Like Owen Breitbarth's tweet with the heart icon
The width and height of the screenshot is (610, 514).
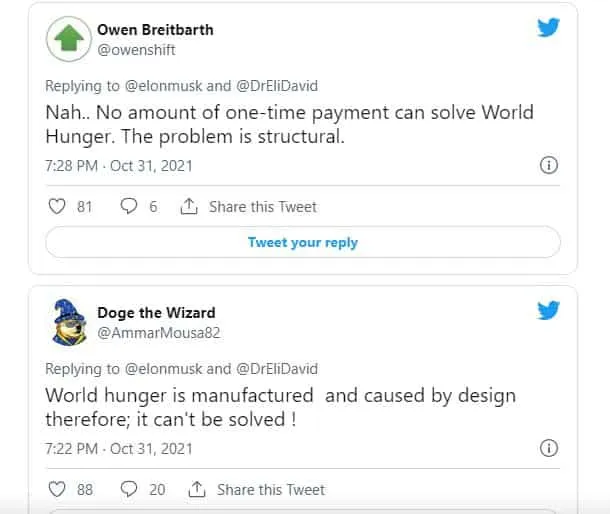pos(57,206)
